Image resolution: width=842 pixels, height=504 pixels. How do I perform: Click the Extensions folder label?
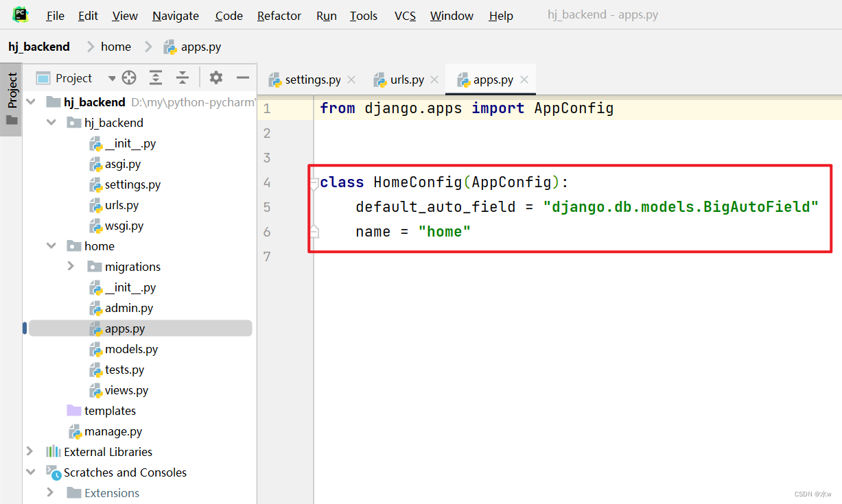tap(112, 493)
